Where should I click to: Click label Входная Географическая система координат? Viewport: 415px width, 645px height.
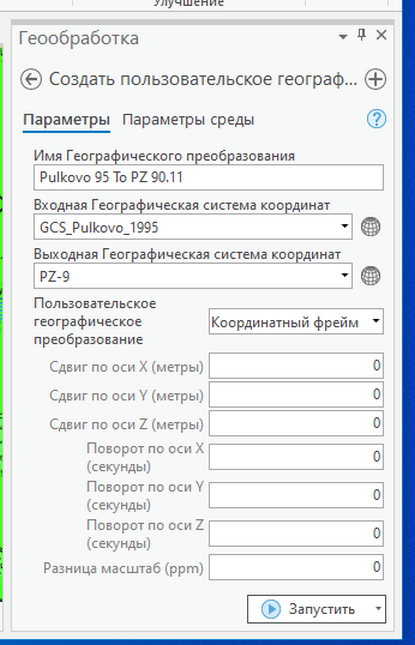tap(182, 205)
